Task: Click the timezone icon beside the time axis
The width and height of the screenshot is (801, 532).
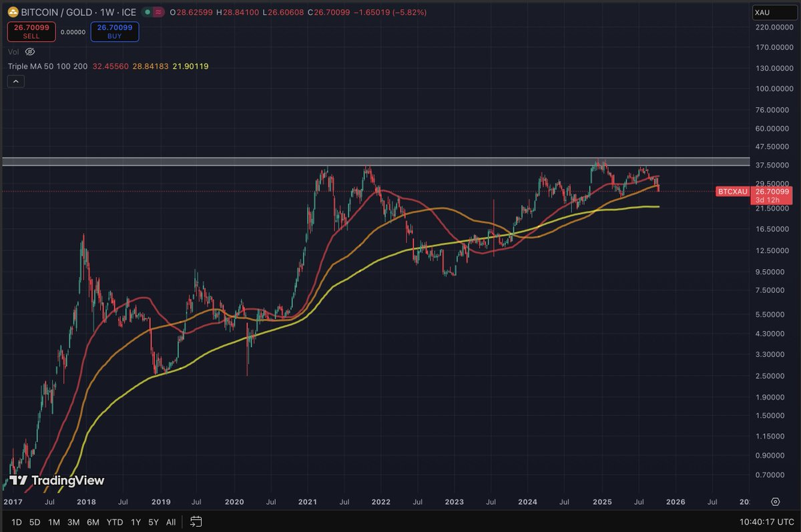Action: pyautogui.click(x=775, y=501)
